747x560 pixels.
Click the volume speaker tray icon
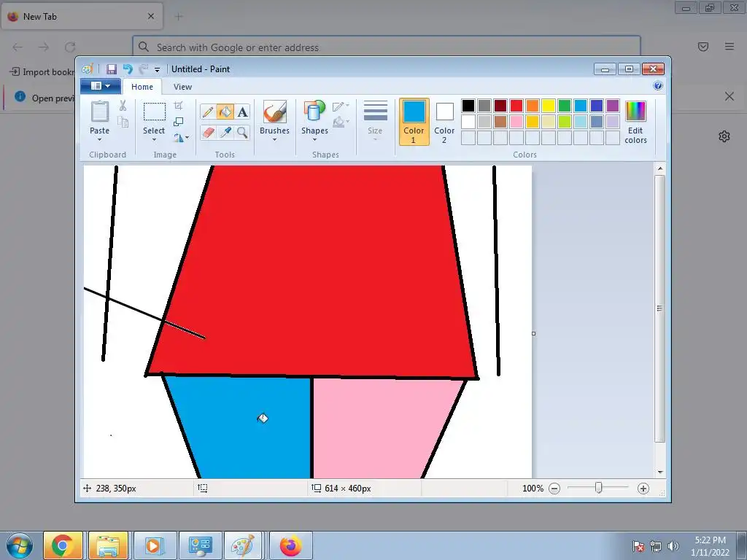[673, 546]
